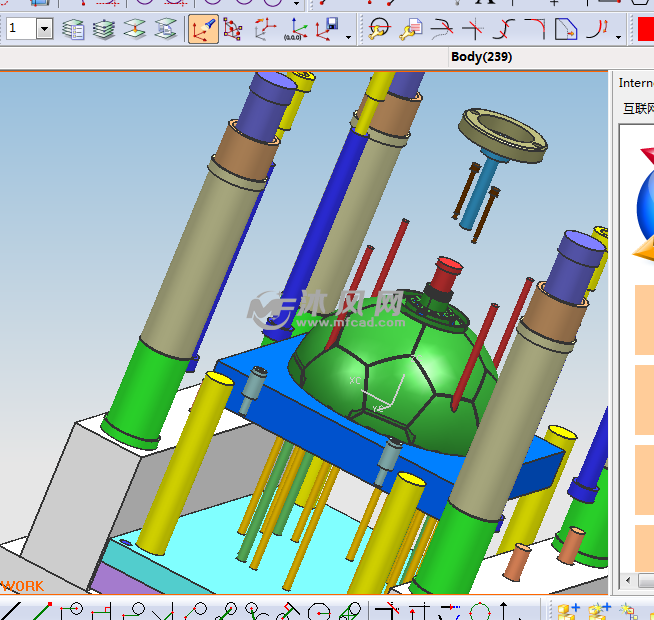Click the 互联网 label in side panel

(636, 108)
